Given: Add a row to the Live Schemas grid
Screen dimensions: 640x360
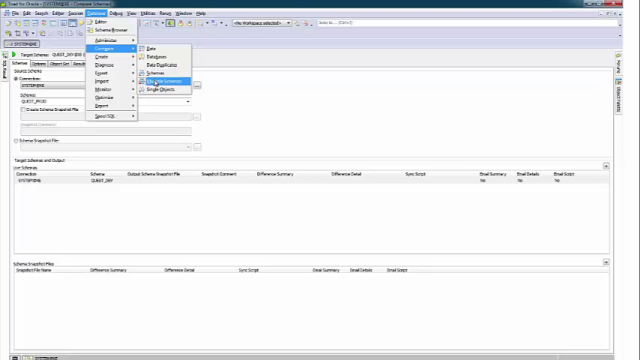Looking at the screenshot, I should point(606,166).
